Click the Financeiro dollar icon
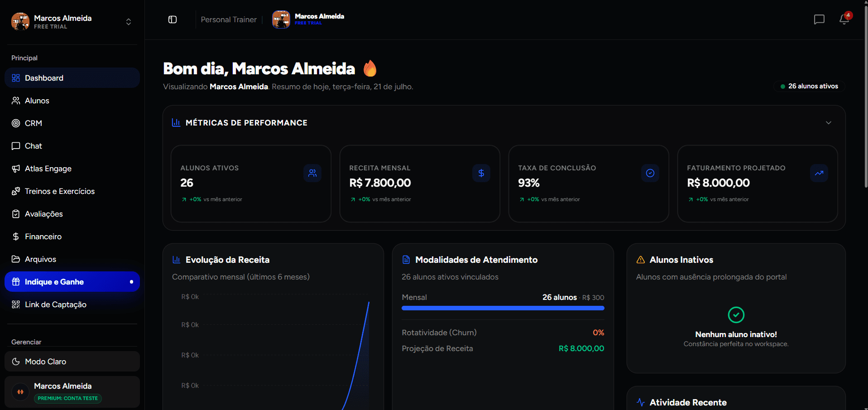 16,236
